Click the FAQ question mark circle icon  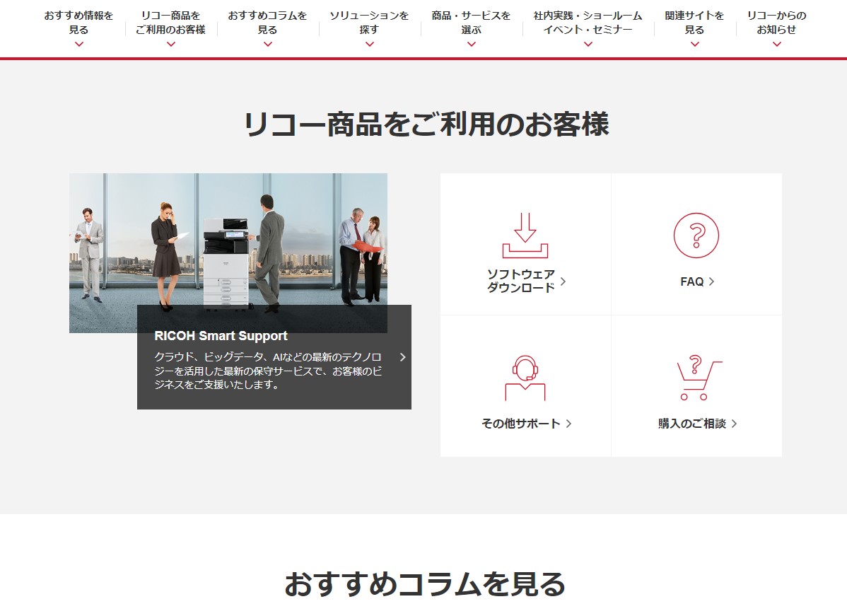(x=696, y=236)
